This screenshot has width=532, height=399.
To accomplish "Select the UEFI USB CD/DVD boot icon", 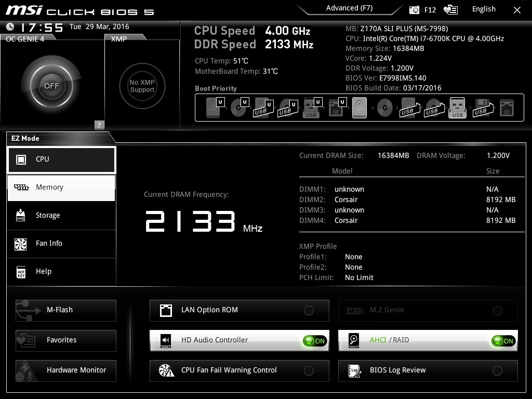I will (288, 108).
